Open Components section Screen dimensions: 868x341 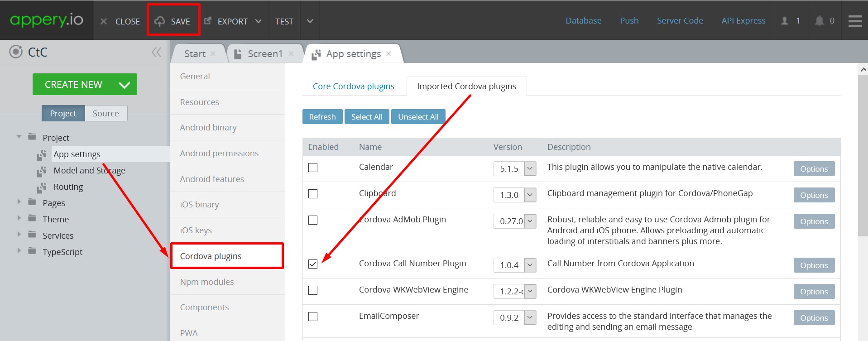(x=227, y=307)
